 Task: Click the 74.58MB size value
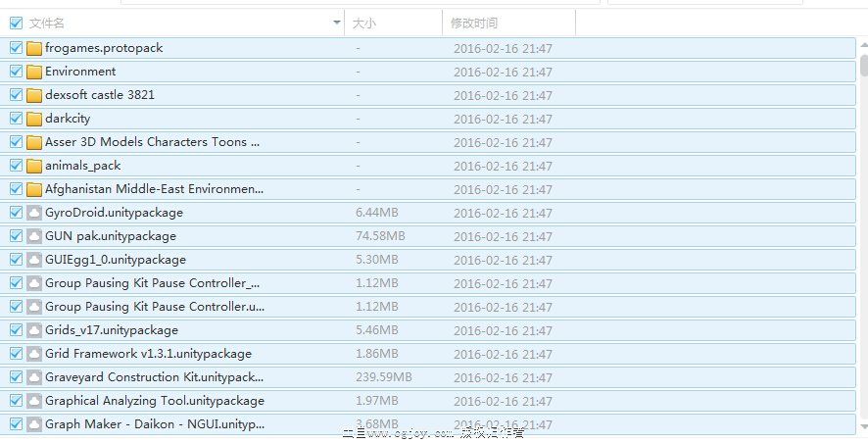pos(380,236)
